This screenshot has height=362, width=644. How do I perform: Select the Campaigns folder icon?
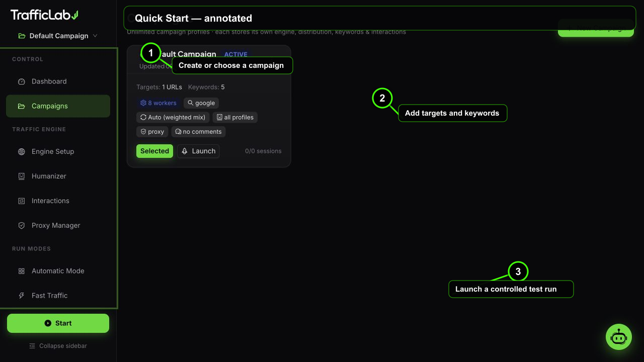(x=21, y=106)
